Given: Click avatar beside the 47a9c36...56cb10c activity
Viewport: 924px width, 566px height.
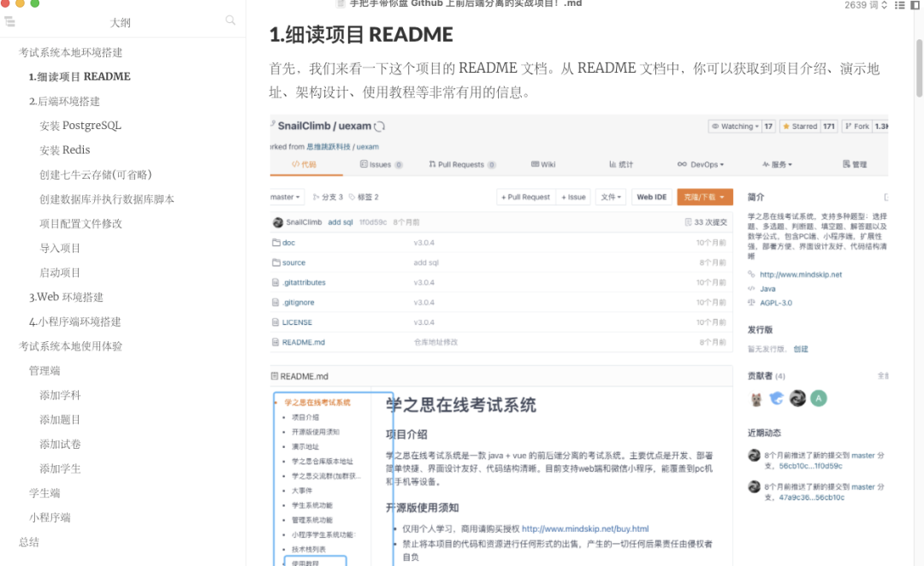Looking at the screenshot, I should (x=754, y=486).
